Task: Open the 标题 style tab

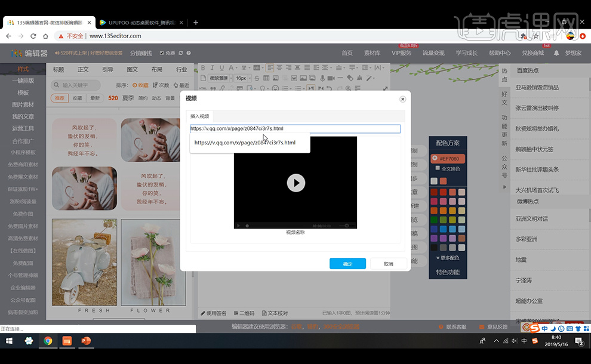Action: pos(59,69)
